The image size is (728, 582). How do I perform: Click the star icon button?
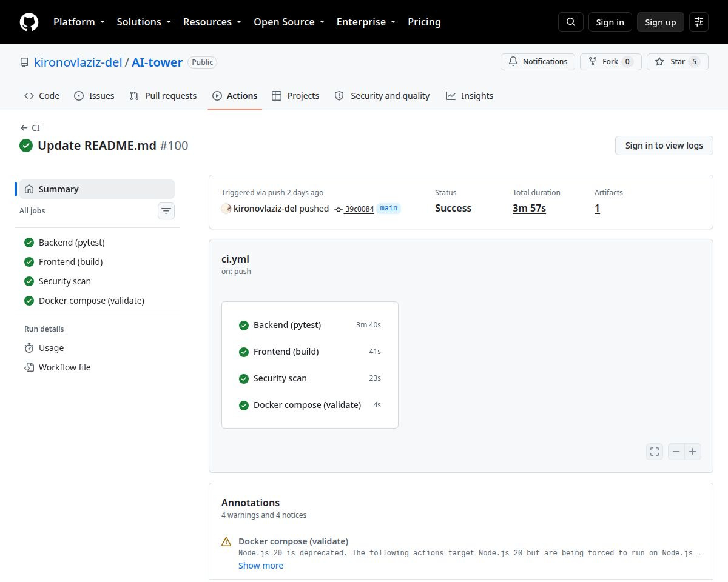tap(678, 62)
